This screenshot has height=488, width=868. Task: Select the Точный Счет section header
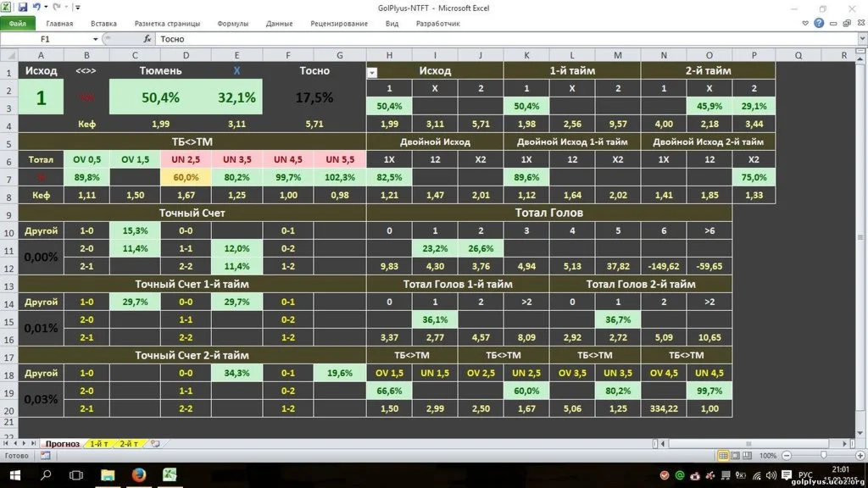pyautogui.click(x=192, y=213)
